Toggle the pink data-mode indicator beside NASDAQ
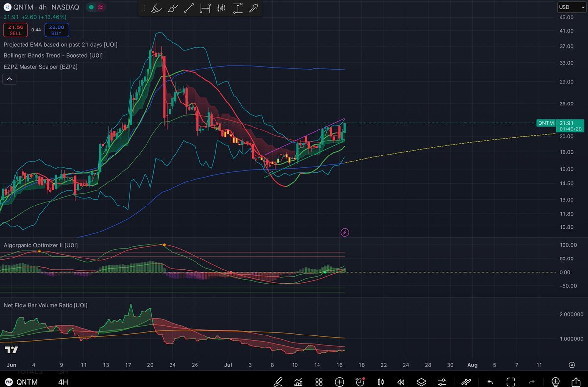This screenshot has width=588, height=387. (x=101, y=7)
